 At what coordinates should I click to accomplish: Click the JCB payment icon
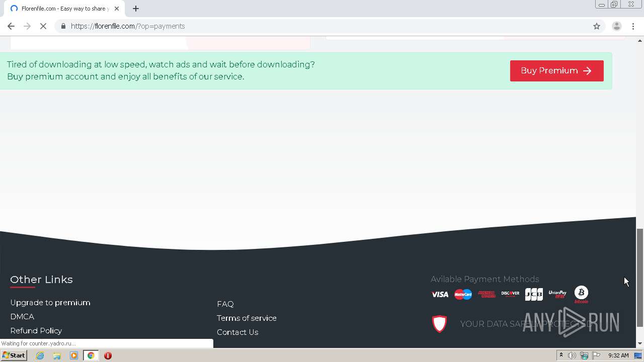click(534, 295)
